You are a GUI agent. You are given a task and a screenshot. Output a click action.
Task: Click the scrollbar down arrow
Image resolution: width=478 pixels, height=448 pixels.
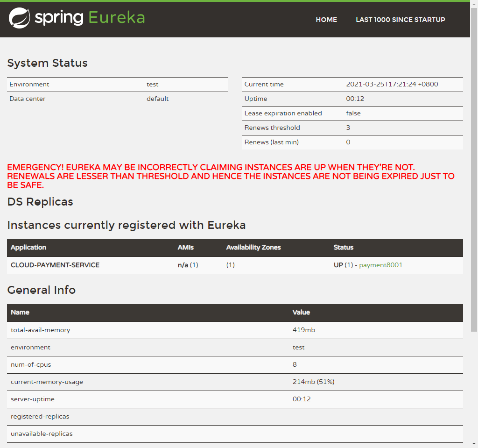(x=474, y=444)
